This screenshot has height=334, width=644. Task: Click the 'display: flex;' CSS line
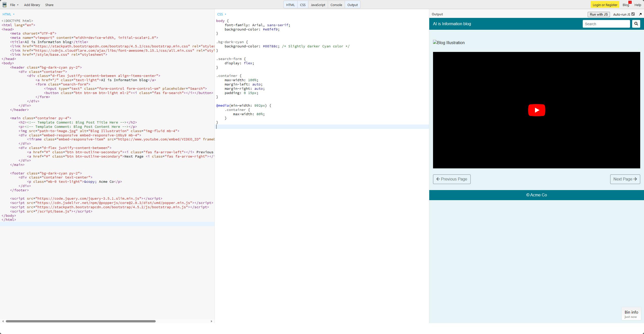pos(239,63)
